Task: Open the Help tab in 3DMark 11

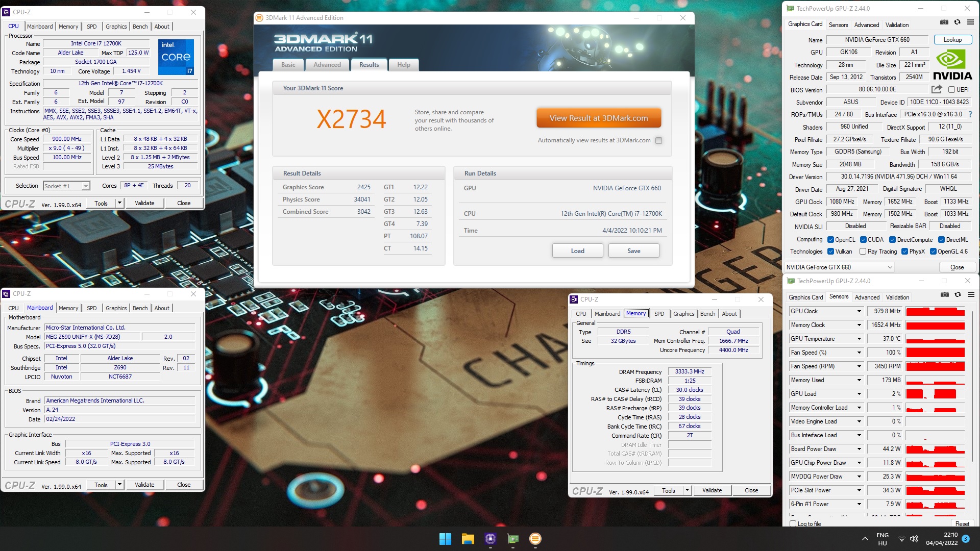Action: [x=404, y=65]
